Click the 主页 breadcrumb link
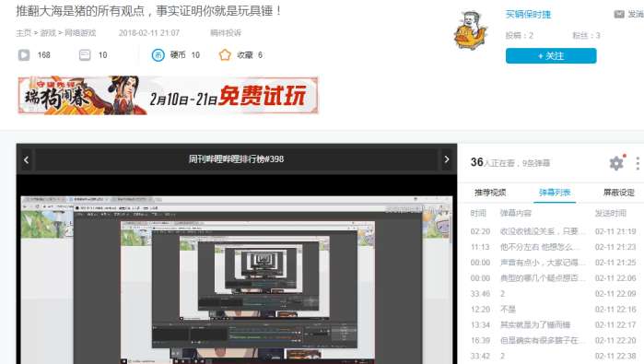Viewport: 644px width, 364px height. (23, 33)
